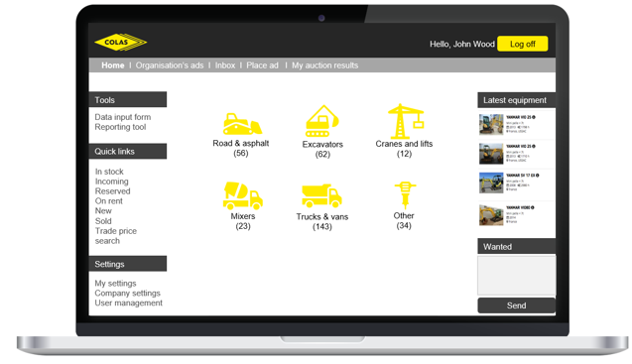Open the first Yanmar equipment thumbnail
This screenshot has width=632, height=364.
[491, 124]
